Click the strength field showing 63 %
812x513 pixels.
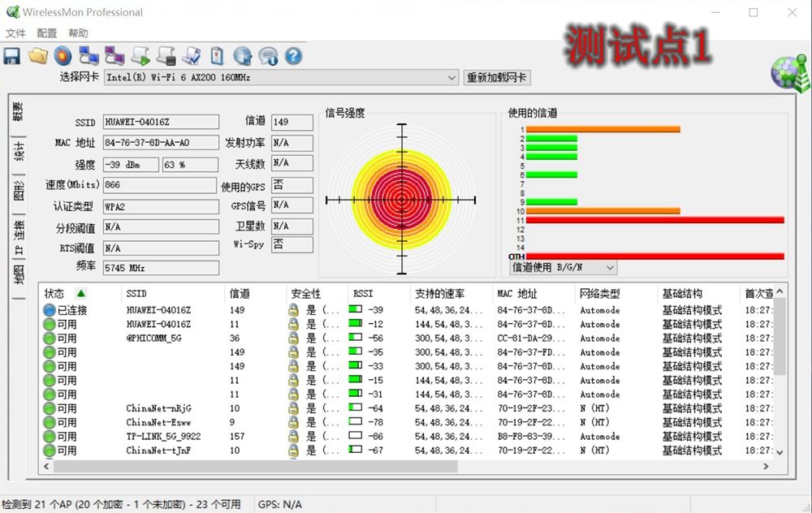pyautogui.click(x=190, y=165)
